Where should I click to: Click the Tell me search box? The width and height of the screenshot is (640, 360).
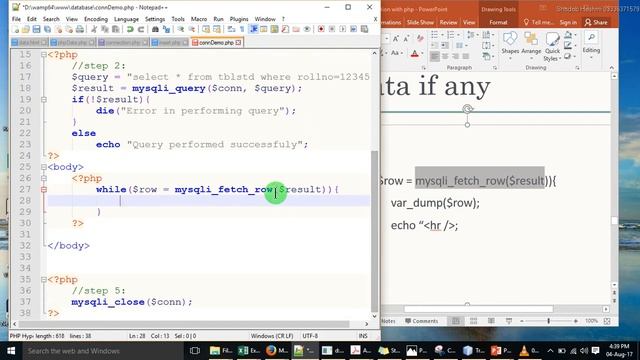539,22
